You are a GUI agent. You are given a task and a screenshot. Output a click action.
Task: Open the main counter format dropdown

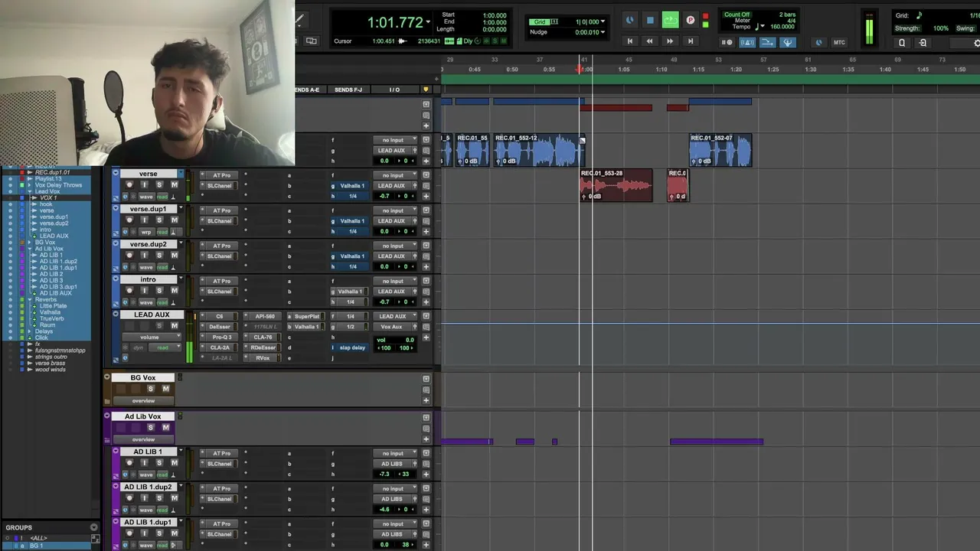click(x=428, y=21)
